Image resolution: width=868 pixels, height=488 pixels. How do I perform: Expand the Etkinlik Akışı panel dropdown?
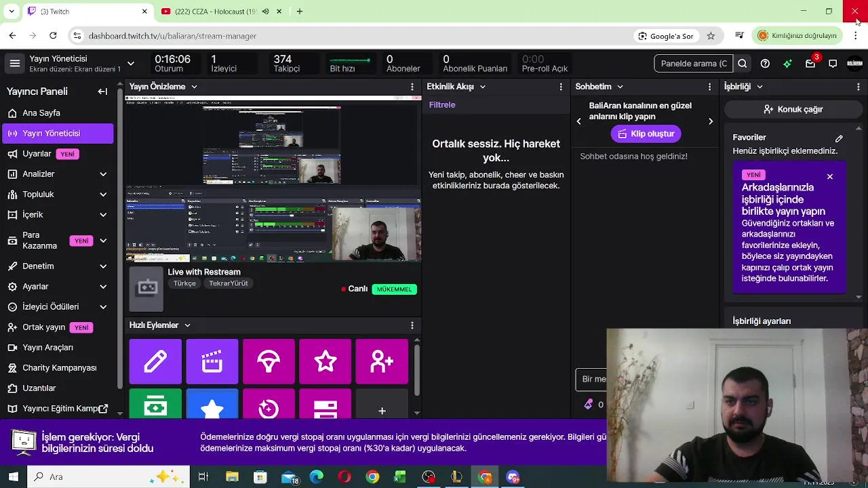483,87
